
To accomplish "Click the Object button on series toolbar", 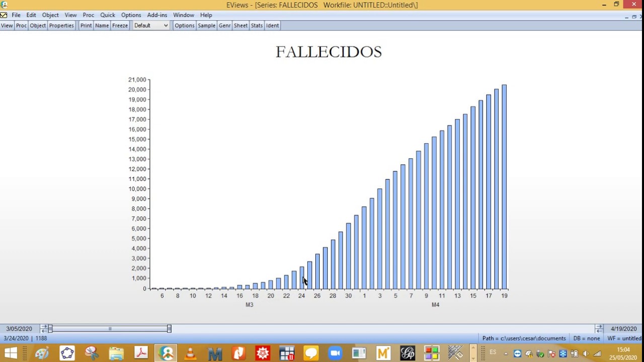I will (x=38, y=26).
